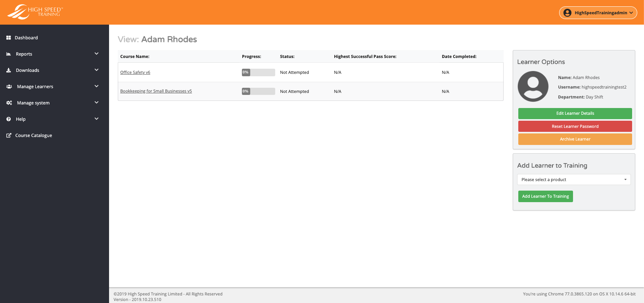Image resolution: width=644 pixels, height=303 pixels.
Task: Click the Downloads arrow icon
Action: [9, 70]
